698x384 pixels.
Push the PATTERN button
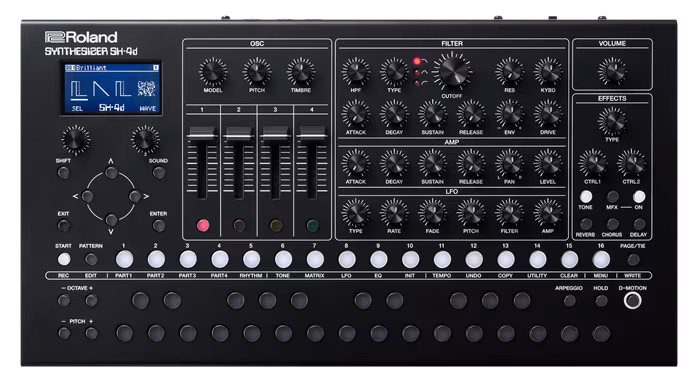pyautogui.click(x=91, y=259)
